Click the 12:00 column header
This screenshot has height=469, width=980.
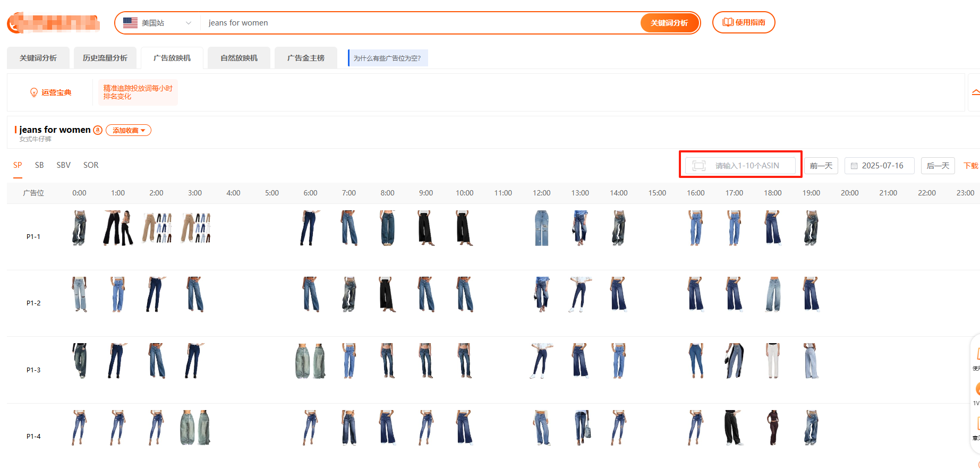pos(542,193)
